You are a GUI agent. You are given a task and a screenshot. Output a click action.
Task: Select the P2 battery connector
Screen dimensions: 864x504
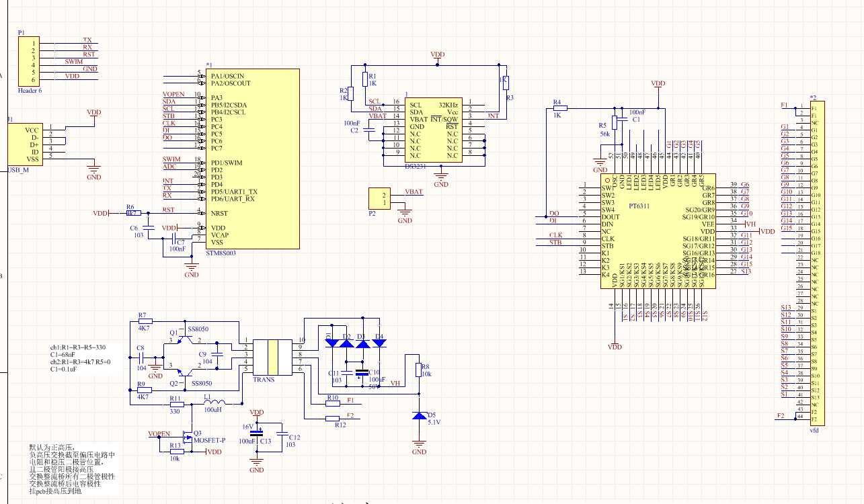pyautogui.click(x=380, y=198)
